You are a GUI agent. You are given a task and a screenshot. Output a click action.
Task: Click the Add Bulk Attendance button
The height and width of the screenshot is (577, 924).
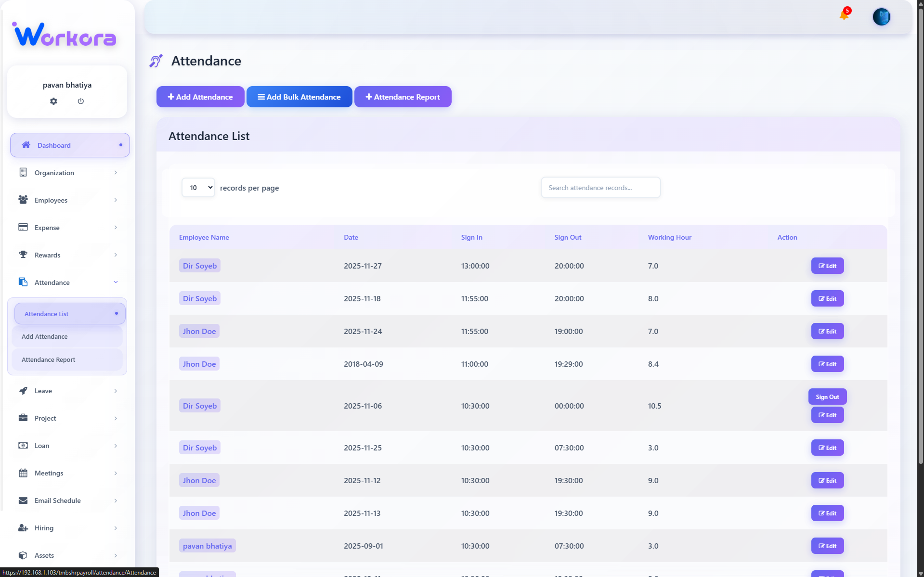click(x=299, y=97)
